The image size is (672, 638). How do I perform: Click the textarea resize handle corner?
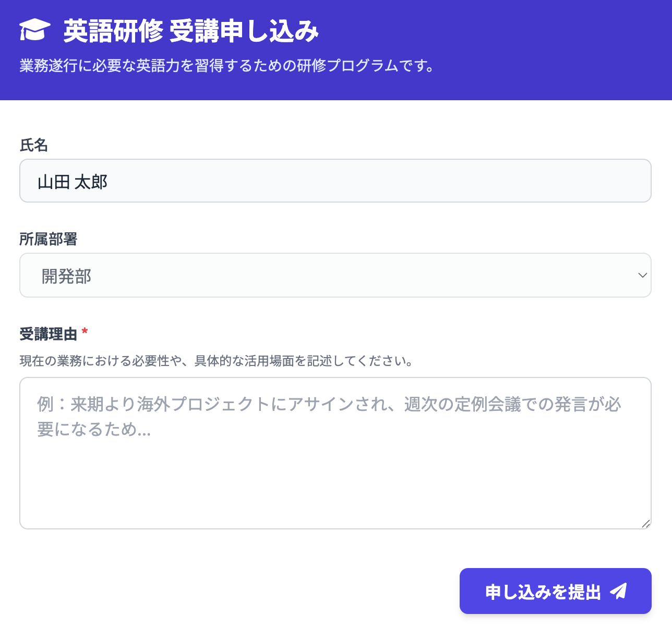646,524
